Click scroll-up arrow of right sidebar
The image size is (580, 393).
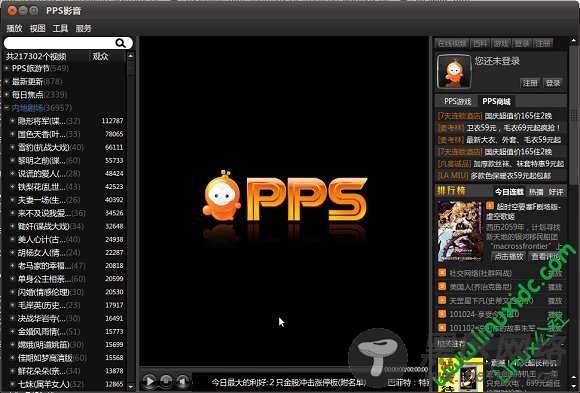tap(574, 40)
